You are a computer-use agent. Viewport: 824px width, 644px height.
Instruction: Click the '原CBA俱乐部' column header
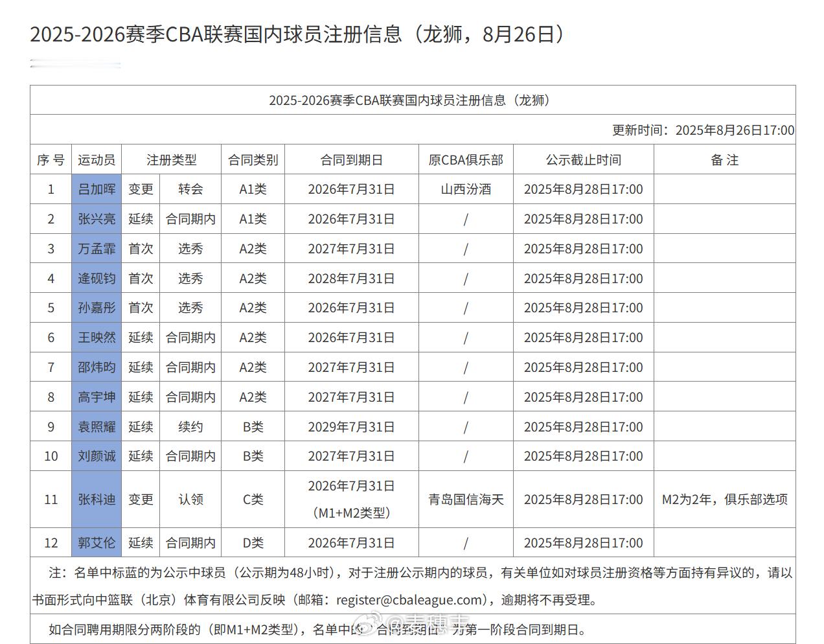click(466, 160)
